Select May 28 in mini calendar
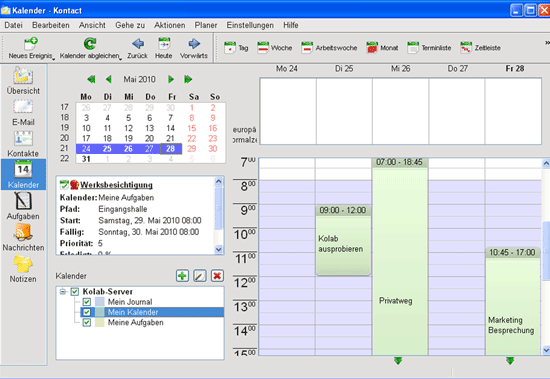 tap(170, 149)
